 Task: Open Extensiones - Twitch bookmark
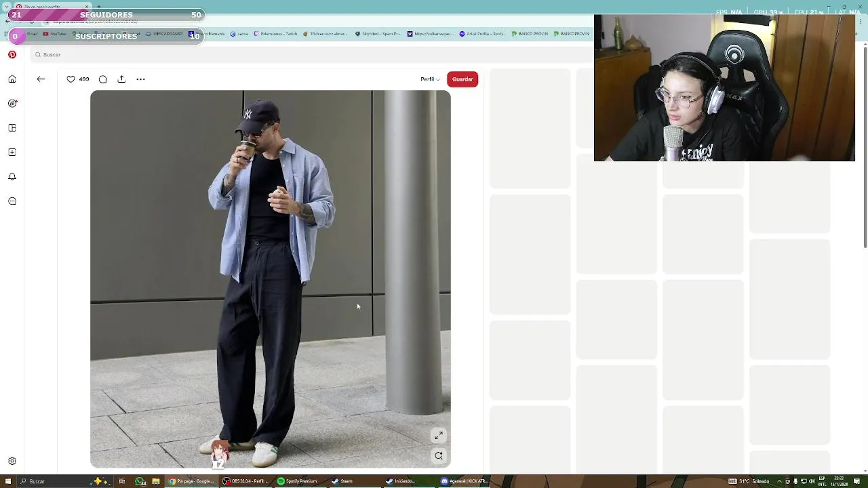tap(275, 34)
